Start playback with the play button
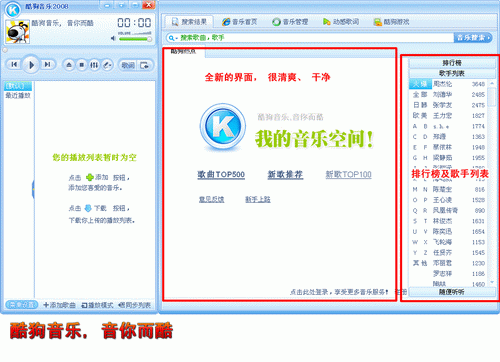This screenshot has width=500, height=362. tap(31, 65)
